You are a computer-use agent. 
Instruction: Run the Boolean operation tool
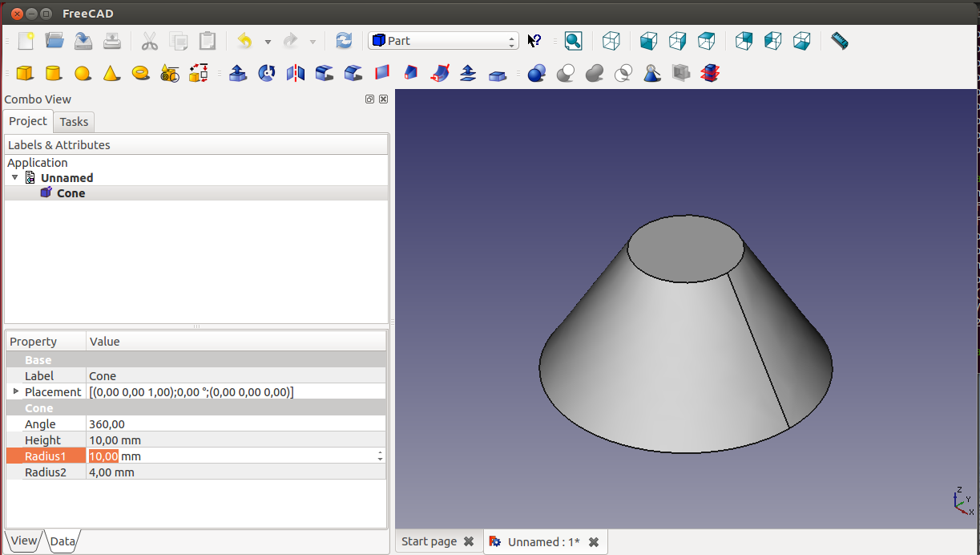pyautogui.click(x=537, y=74)
